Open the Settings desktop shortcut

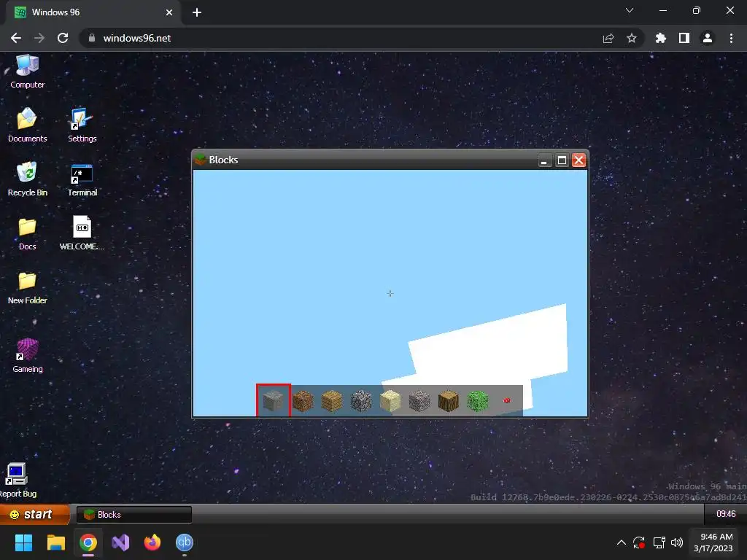(82, 125)
